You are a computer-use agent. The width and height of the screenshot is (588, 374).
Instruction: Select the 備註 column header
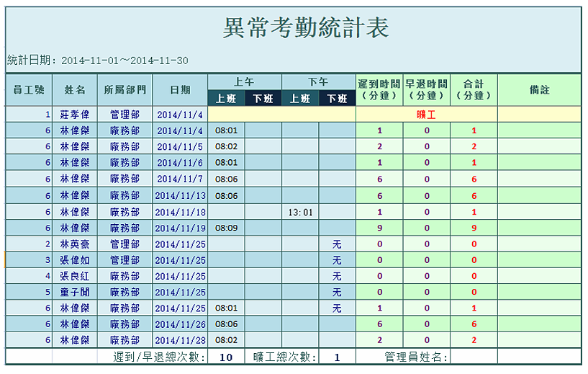point(538,90)
